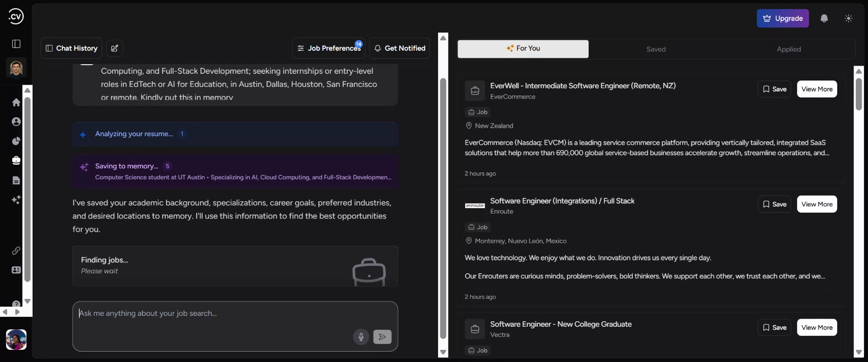Click the microphone voice input icon
868x362 pixels.
coord(361,337)
